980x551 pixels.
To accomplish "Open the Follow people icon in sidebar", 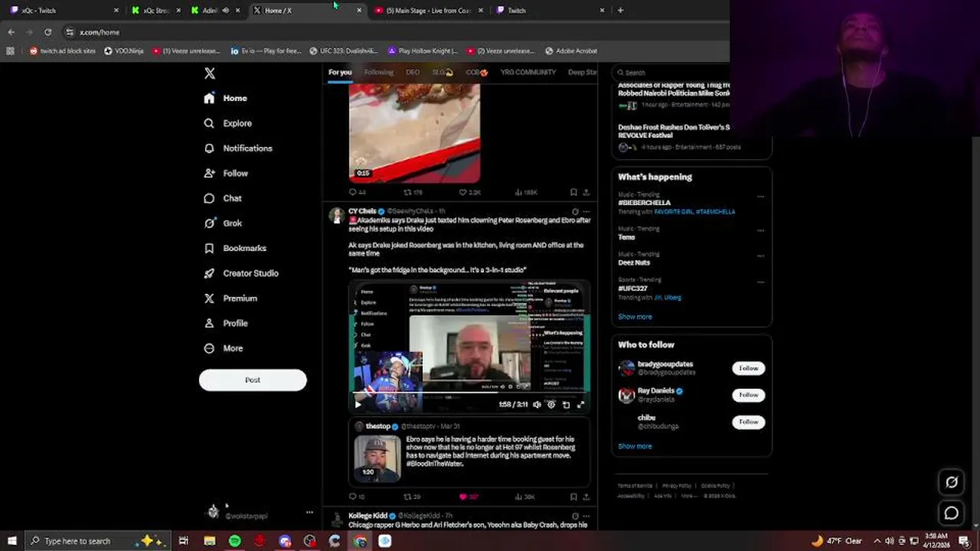I will point(209,174).
